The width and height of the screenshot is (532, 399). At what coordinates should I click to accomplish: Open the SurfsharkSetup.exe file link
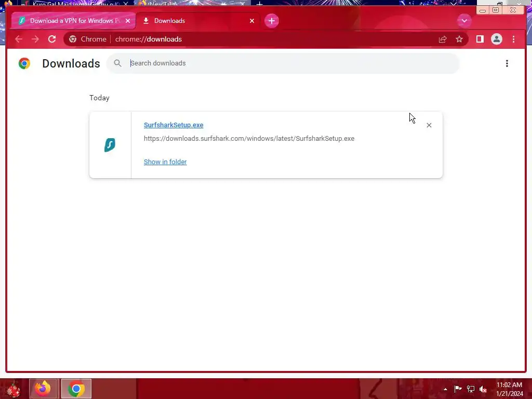174,125
